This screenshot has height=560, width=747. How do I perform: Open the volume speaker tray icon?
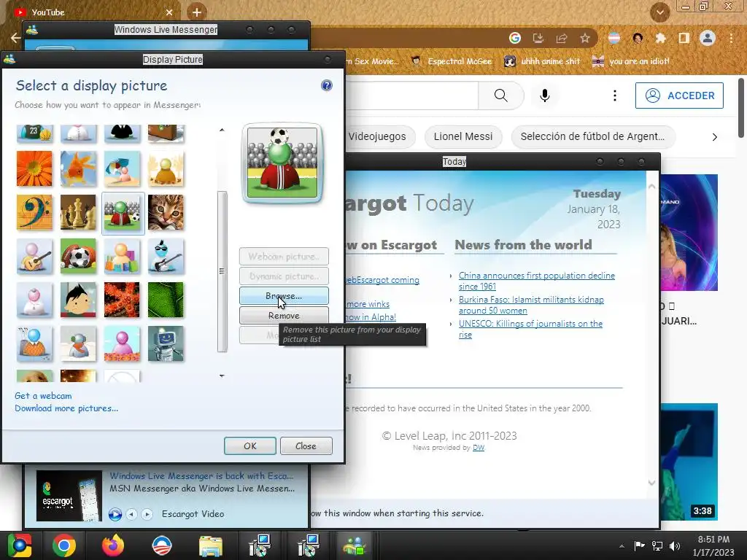pyautogui.click(x=675, y=546)
